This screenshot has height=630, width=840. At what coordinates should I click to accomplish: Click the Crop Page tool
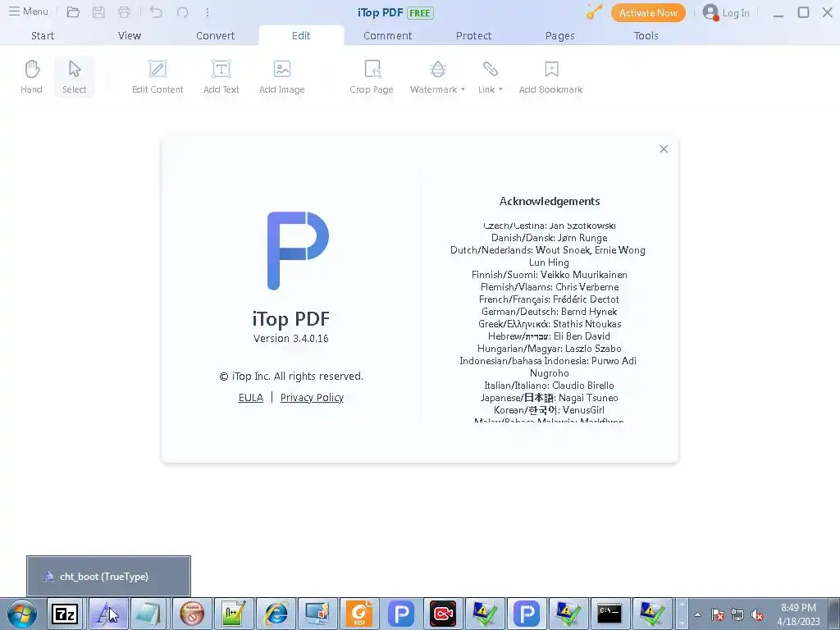click(372, 77)
